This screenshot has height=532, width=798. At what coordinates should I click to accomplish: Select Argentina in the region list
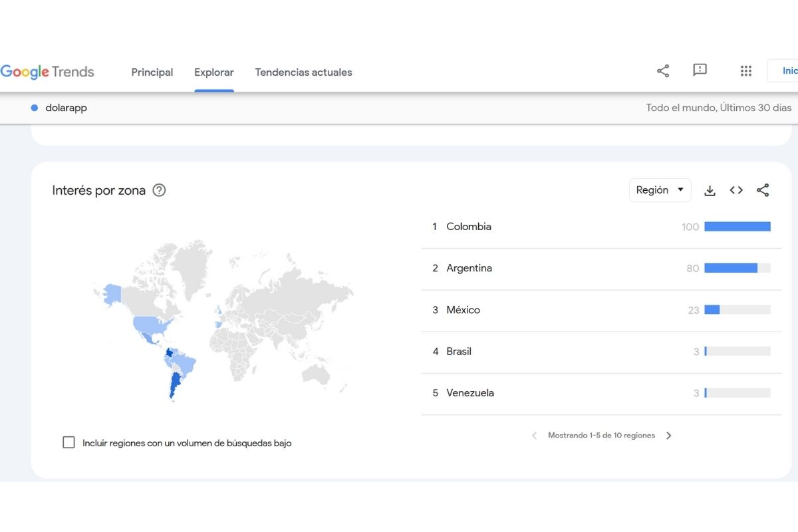[469, 268]
